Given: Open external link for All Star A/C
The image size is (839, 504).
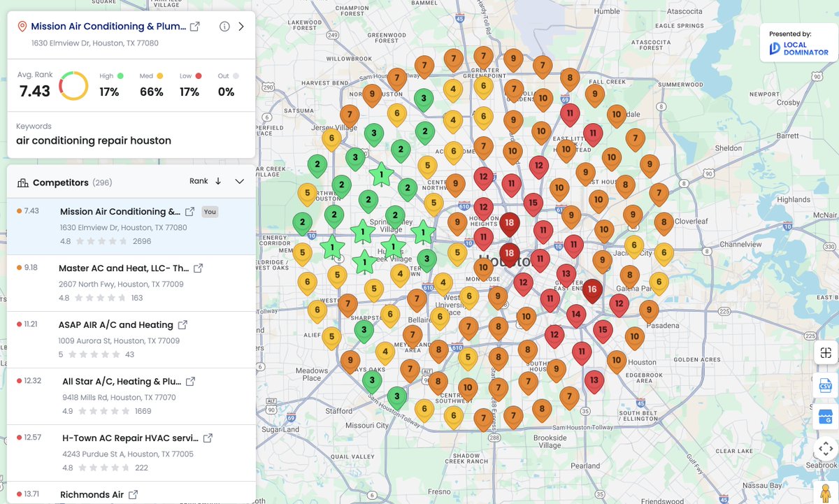Looking at the screenshot, I should point(190,382).
